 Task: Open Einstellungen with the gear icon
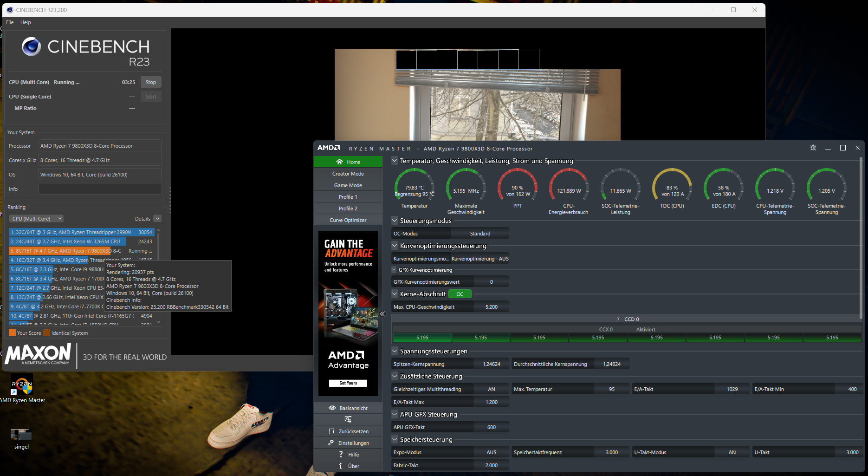tap(348, 443)
